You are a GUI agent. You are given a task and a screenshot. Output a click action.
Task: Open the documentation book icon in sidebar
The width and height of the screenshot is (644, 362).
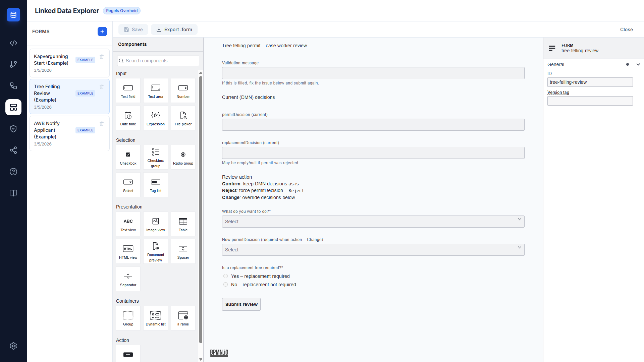13,193
